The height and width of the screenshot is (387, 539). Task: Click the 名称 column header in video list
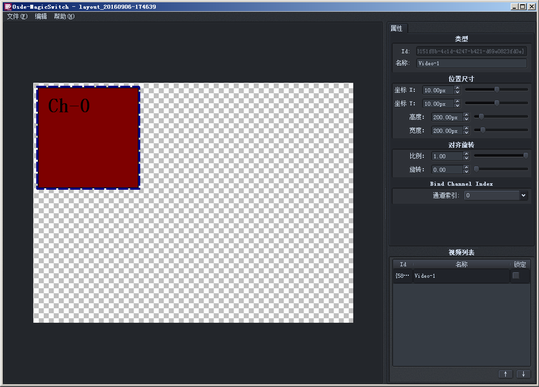461,264
